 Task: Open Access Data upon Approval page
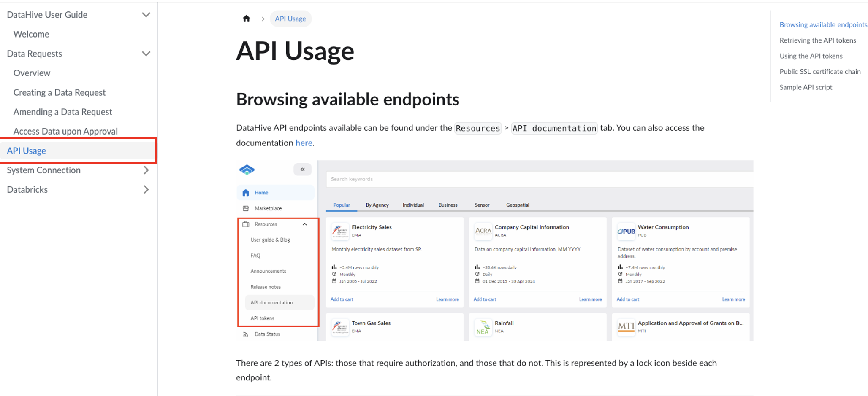65,131
